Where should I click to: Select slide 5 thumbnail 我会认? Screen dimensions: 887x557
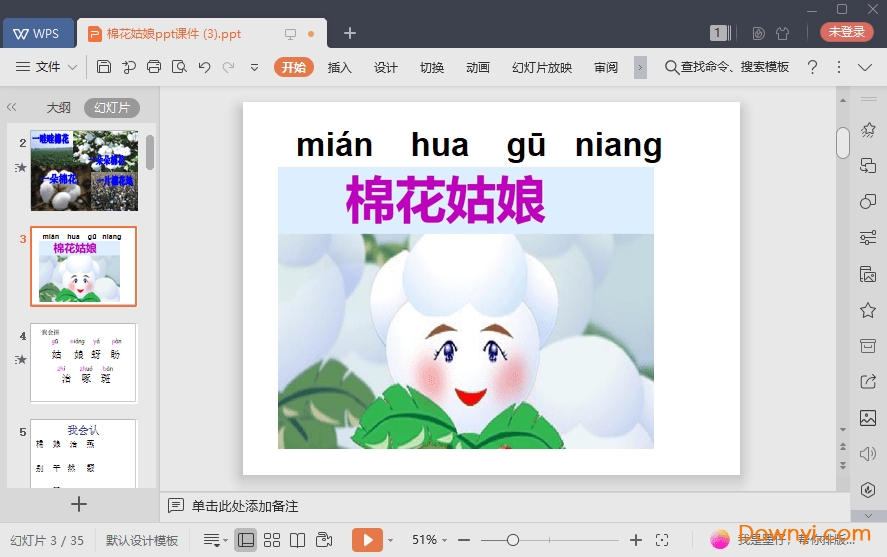[84, 453]
